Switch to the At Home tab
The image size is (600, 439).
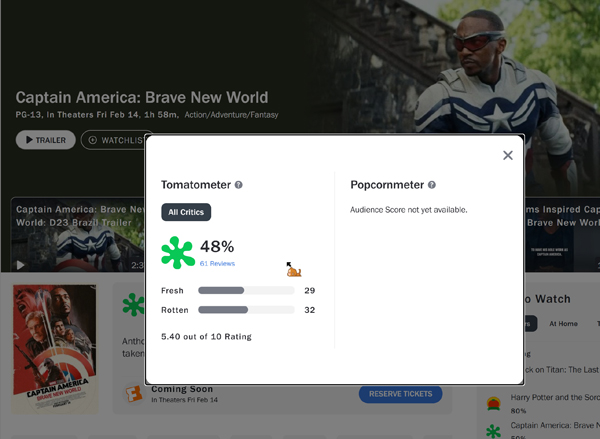pyautogui.click(x=563, y=324)
